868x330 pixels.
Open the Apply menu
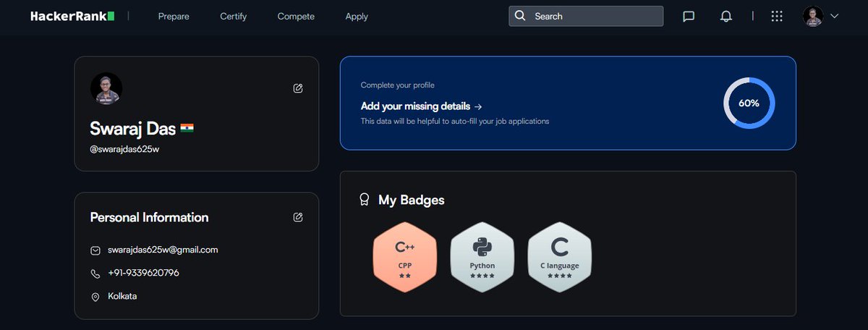(357, 16)
